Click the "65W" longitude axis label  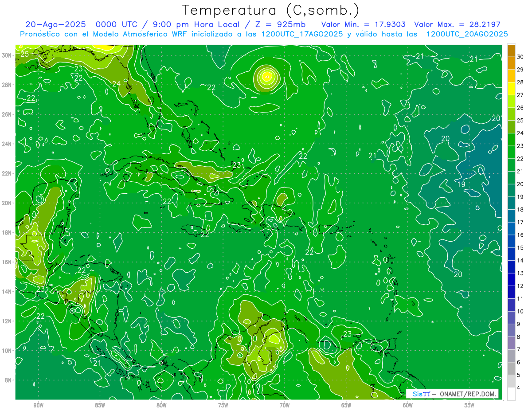pyautogui.click(x=346, y=405)
